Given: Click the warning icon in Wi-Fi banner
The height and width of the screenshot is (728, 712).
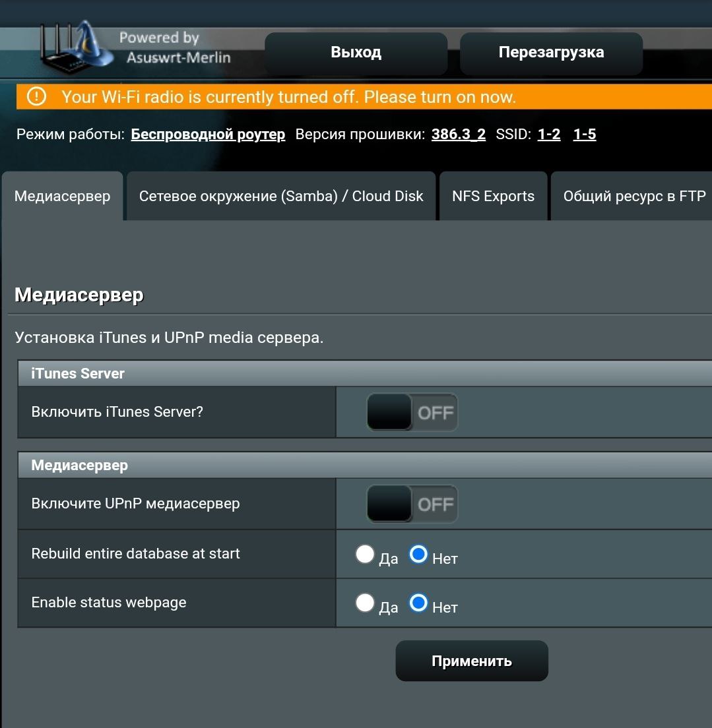Looking at the screenshot, I should click(x=36, y=96).
